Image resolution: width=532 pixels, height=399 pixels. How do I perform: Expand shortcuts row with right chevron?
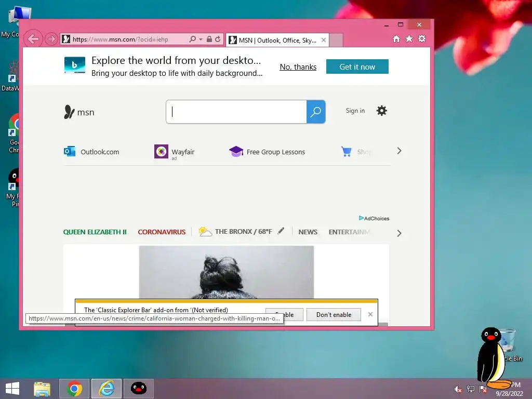tap(400, 151)
